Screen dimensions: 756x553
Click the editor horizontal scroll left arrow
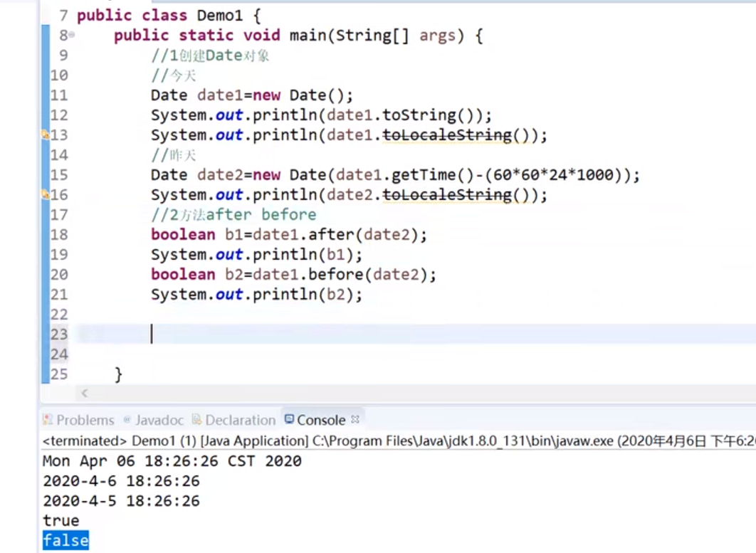[x=85, y=393]
